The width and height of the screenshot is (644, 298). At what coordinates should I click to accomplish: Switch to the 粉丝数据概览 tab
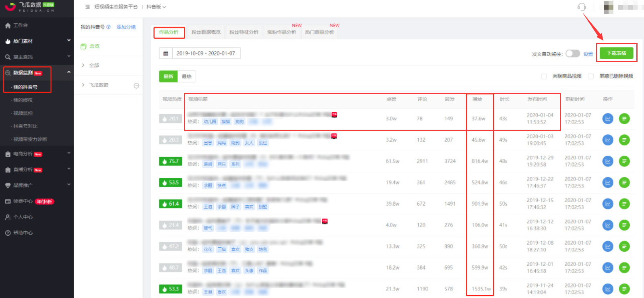click(206, 32)
